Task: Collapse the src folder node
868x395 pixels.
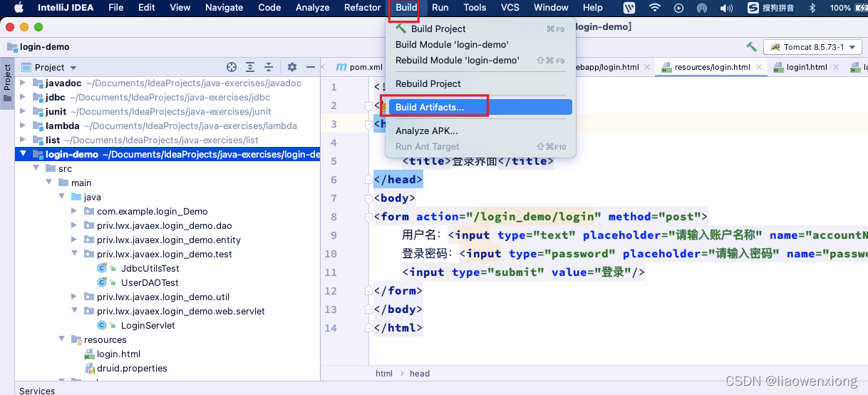Action: [x=36, y=168]
